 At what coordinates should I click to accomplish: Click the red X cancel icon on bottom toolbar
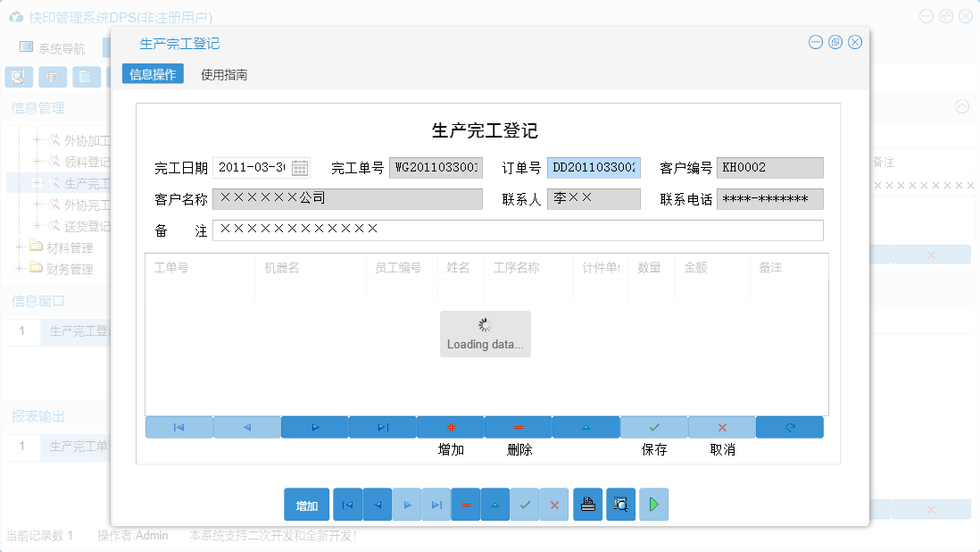(554, 504)
